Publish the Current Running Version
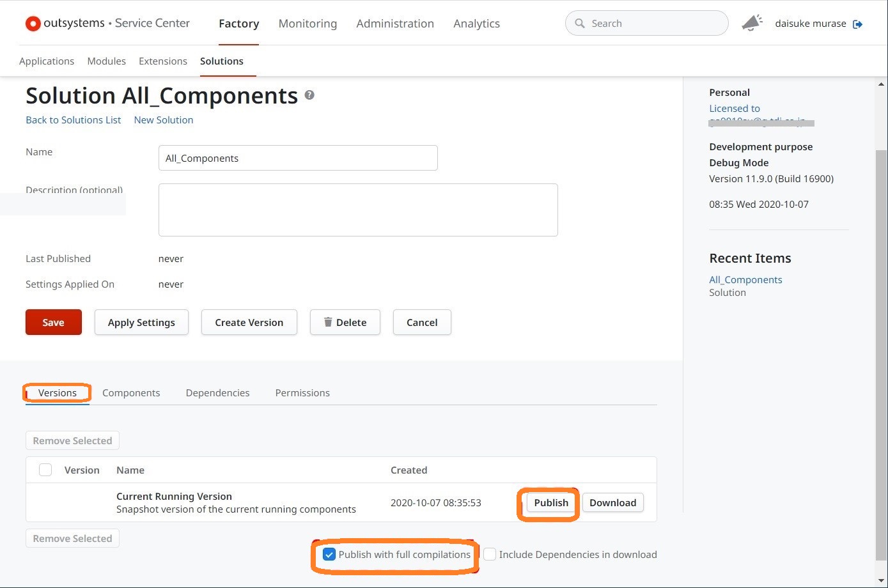The height and width of the screenshot is (588, 888). (550, 503)
